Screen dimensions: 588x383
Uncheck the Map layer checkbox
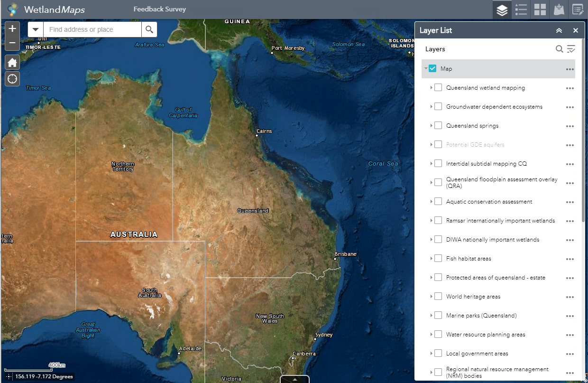[x=432, y=69]
